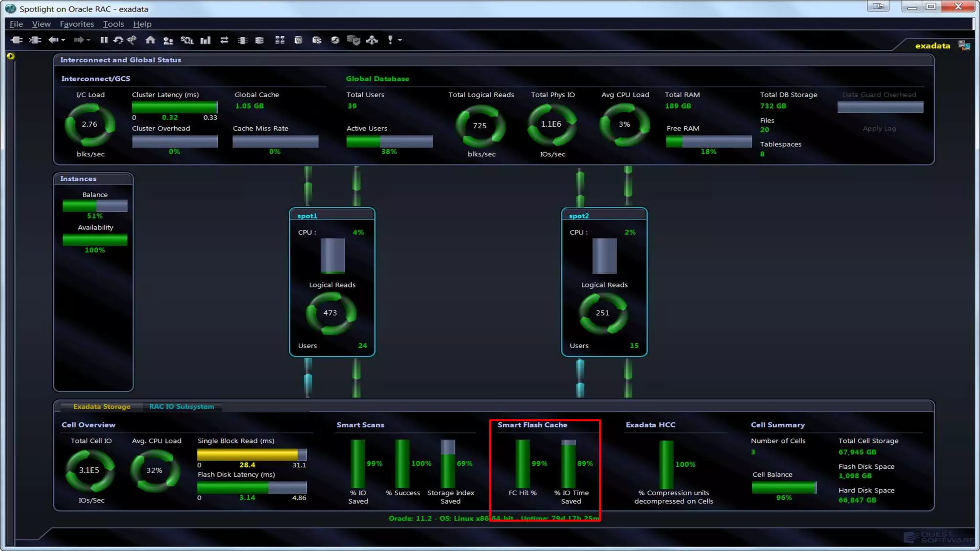The height and width of the screenshot is (551, 980).
Task: Open the back arrow history dropdown
Action: pos(63,41)
